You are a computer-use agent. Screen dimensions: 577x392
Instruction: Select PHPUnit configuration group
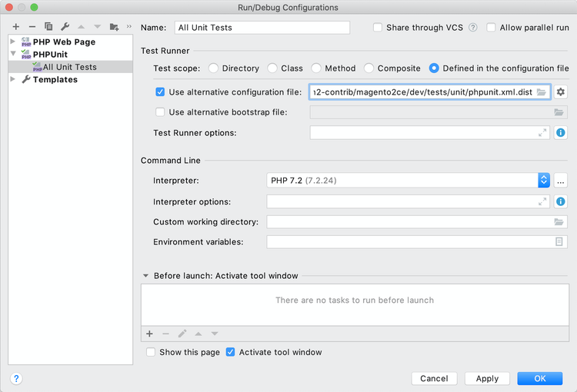pyautogui.click(x=51, y=55)
